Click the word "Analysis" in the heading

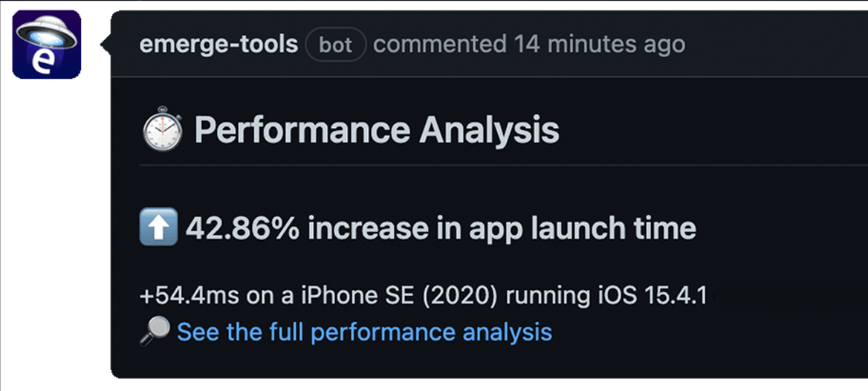tap(490, 131)
